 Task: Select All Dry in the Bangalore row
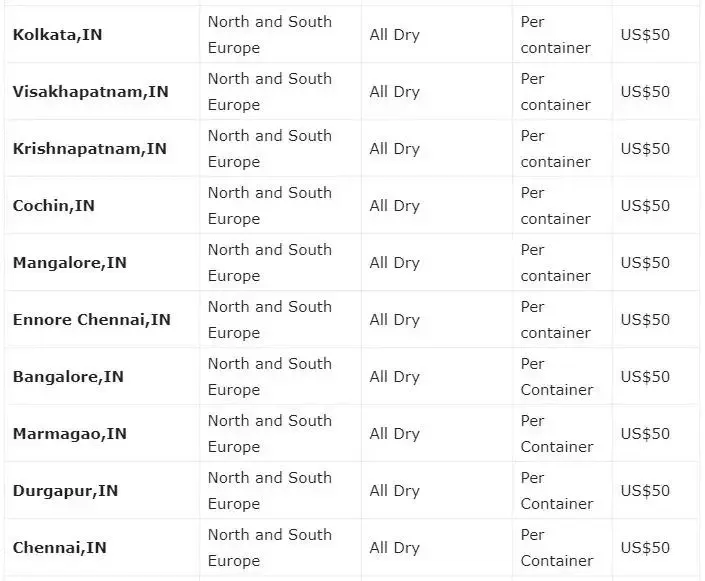pos(394,377)
